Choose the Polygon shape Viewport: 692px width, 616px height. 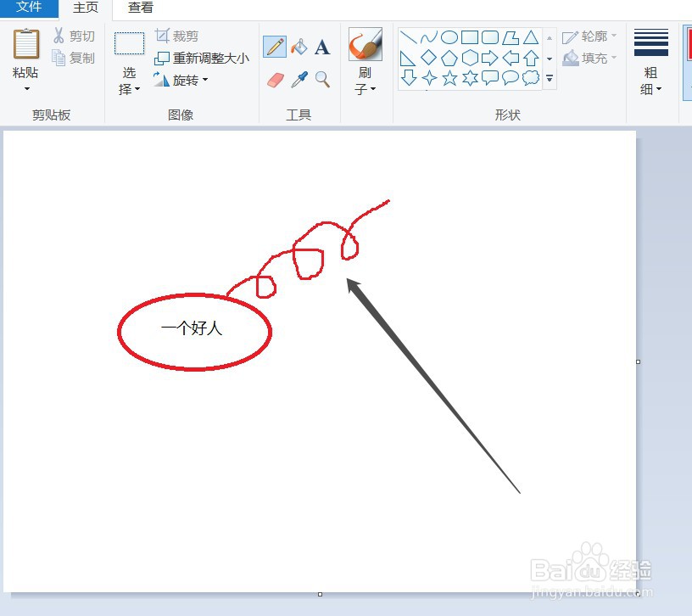[511, 37]
